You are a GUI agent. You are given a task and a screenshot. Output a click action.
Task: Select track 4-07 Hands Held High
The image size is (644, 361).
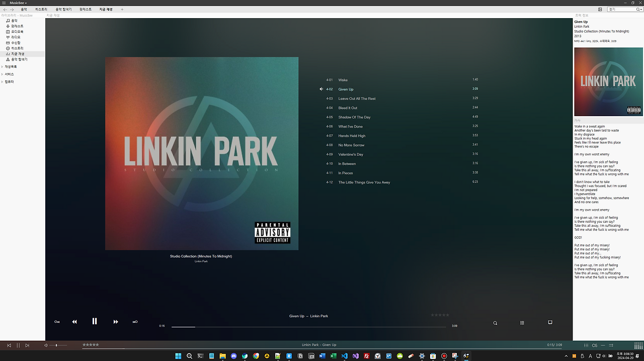pyautogui.click(x=401, y=136)
